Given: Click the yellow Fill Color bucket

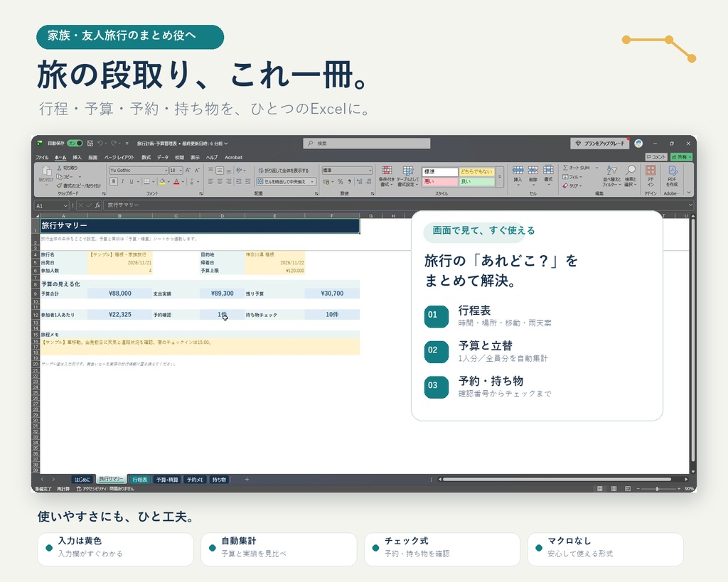Looking at the screenshot, I should (x=162, y=181).
